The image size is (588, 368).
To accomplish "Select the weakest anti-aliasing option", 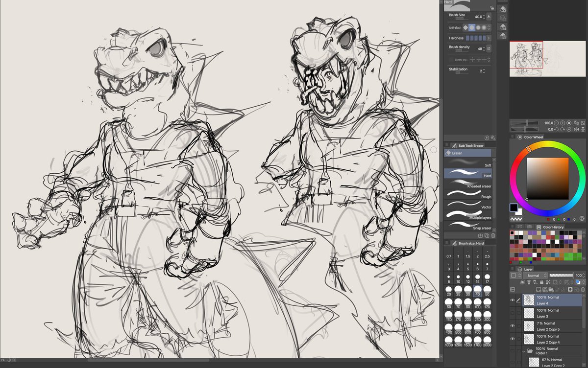I will (465, 27).
